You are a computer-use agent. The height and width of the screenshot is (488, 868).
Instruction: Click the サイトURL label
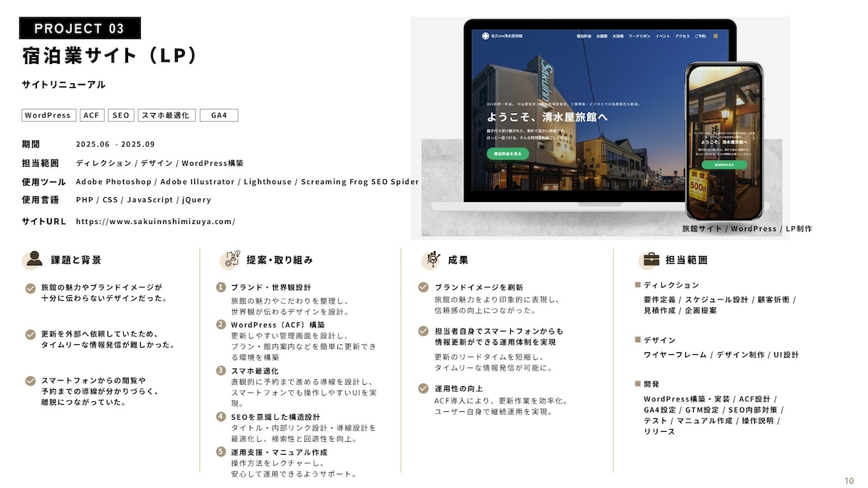coord(44,221)
